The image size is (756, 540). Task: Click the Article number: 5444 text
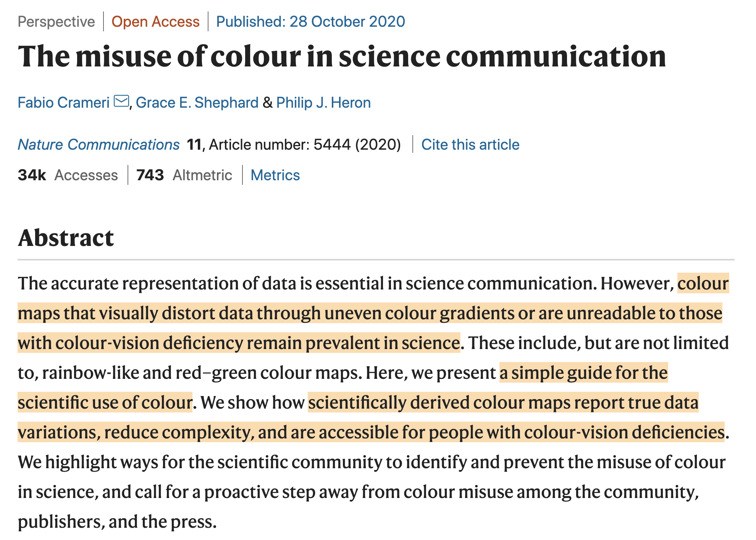(279, 145)
